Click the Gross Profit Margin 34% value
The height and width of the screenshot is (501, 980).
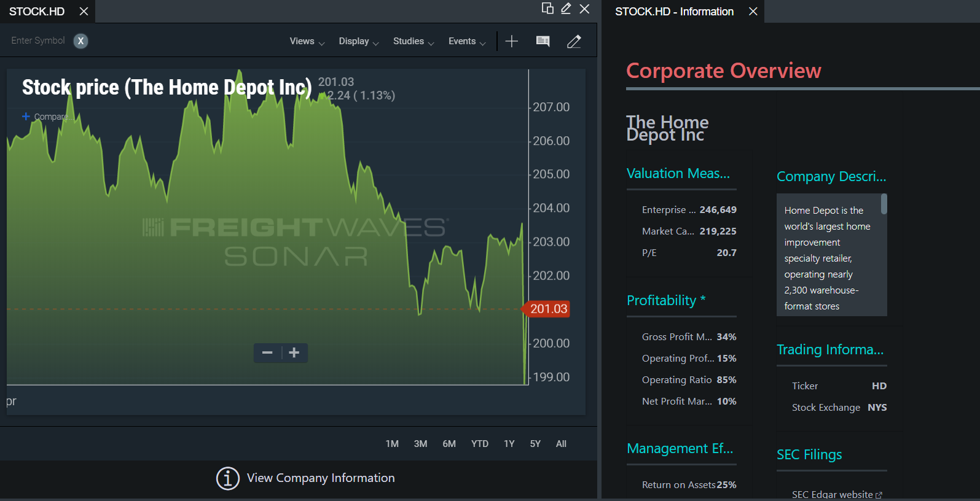tap(726, 337)
